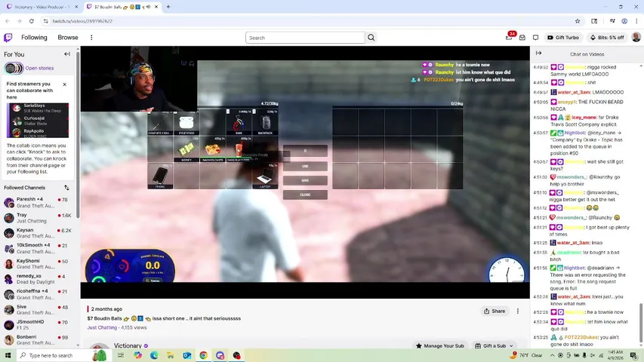Click Manage Your Sub button
The height and width of the screenshot is (362, 644).
tap(440, 346)
